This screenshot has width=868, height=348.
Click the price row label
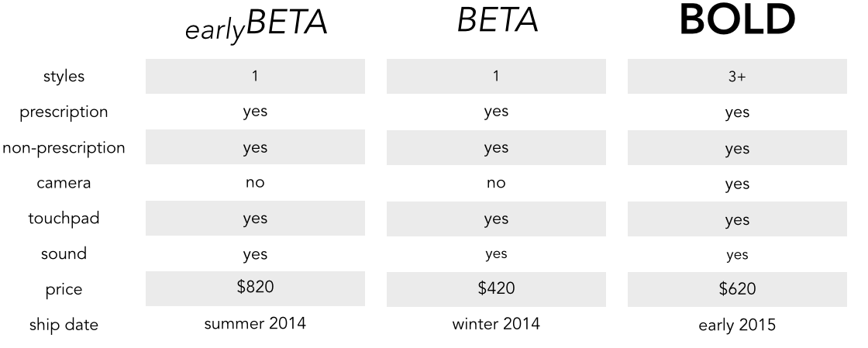click(x=64, y=290)
